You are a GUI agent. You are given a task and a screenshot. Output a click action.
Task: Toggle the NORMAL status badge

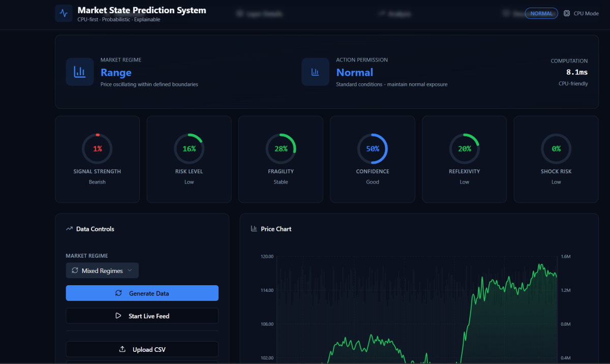coord(541,14)
